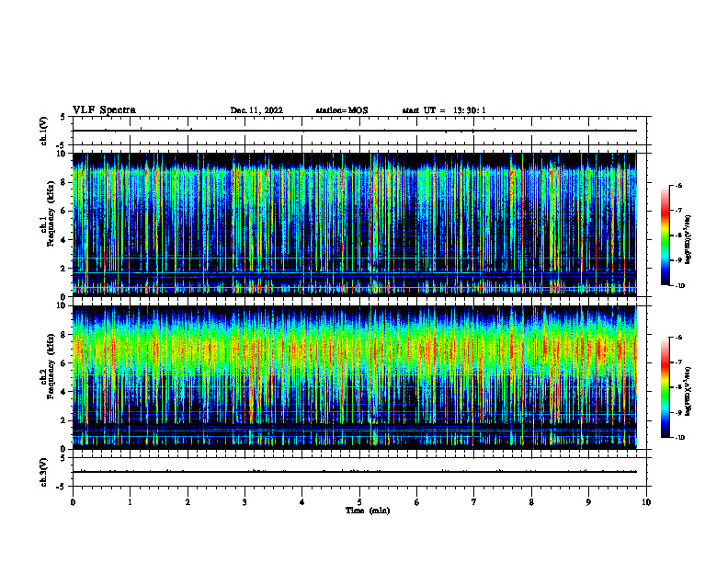Click the time axis tick label "4"
The height and width of the screenshot is (563, 728).
click(302, 502)
